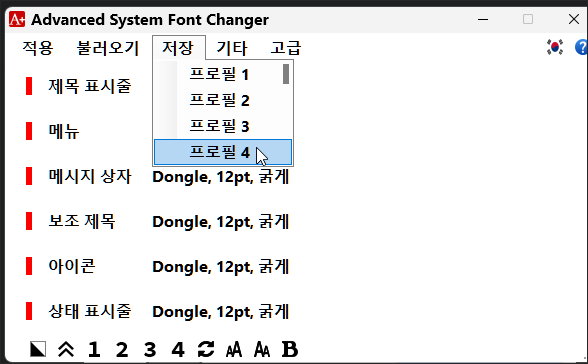This screenshot has width=588, height=364.
Task: Click red marker beside 보조 제목
Action: [x=29, y=221]
